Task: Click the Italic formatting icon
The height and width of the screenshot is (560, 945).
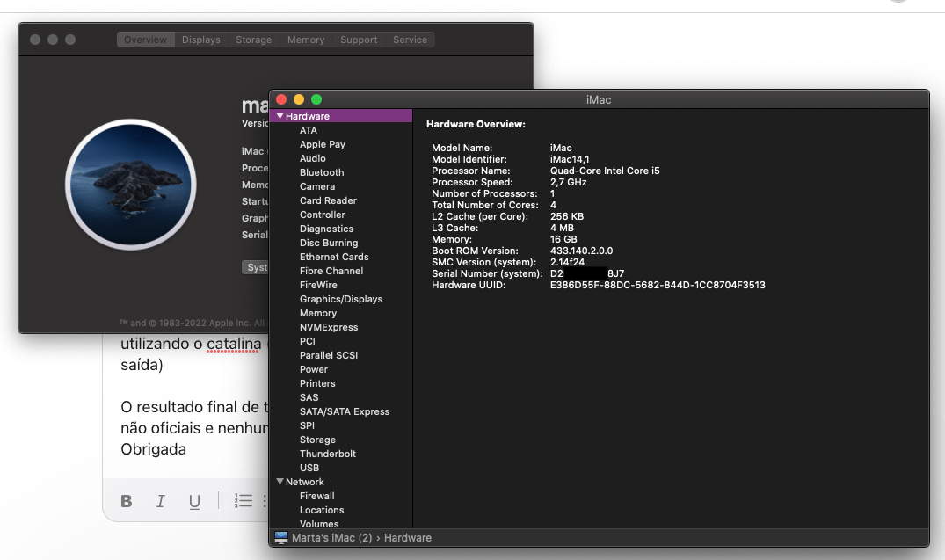Action: (x=161, y=501)
